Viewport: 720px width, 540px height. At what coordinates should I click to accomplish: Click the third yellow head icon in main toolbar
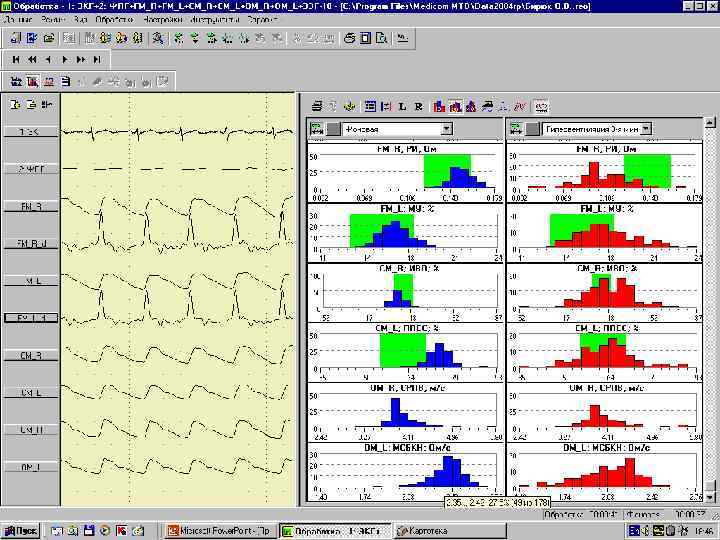click(138, 38)
